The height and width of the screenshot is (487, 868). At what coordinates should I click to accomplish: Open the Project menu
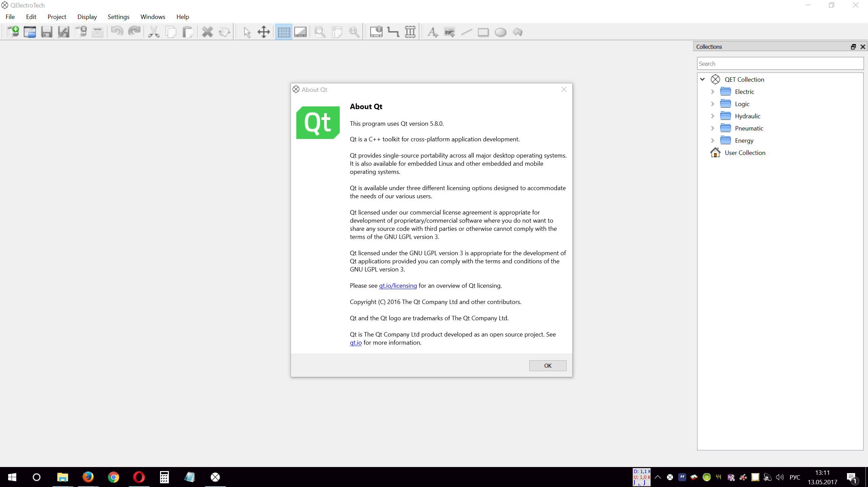click(x=57, y=17)
